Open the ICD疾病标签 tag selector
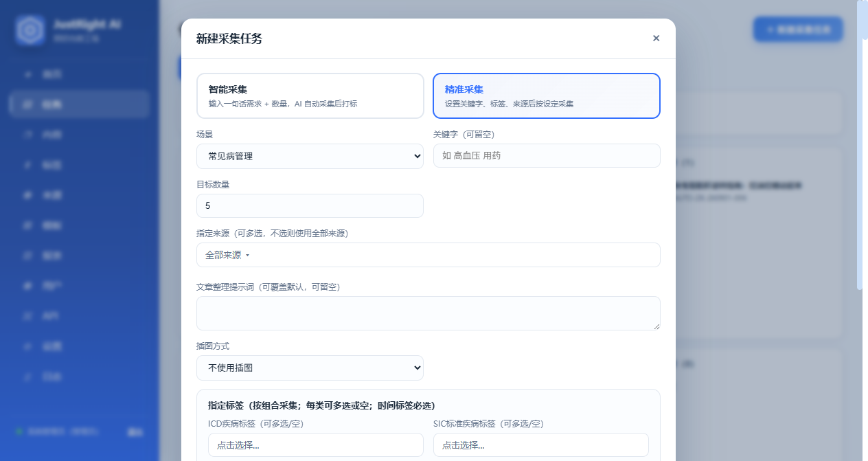This screenshot has width=868, height=461. coord(316,445)
